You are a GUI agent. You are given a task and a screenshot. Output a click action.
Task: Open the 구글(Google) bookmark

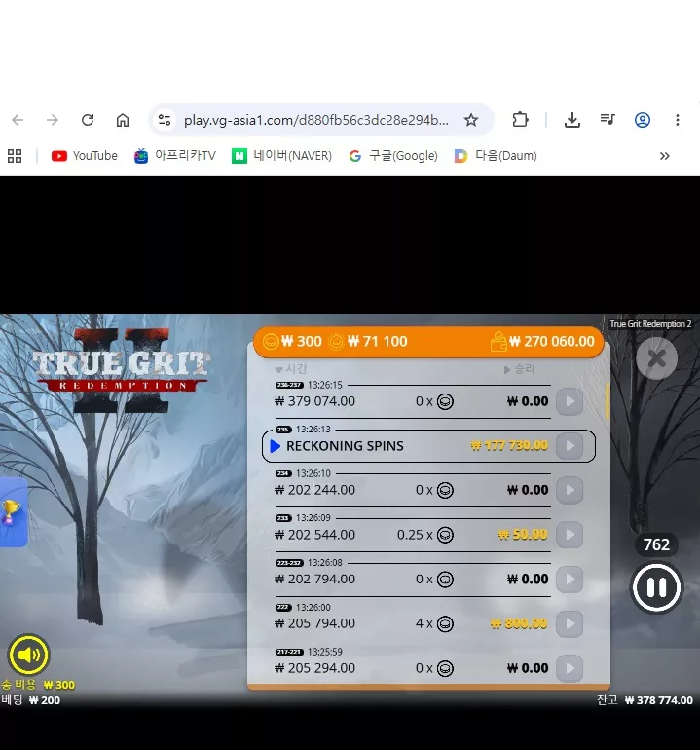tap(393, 156)
